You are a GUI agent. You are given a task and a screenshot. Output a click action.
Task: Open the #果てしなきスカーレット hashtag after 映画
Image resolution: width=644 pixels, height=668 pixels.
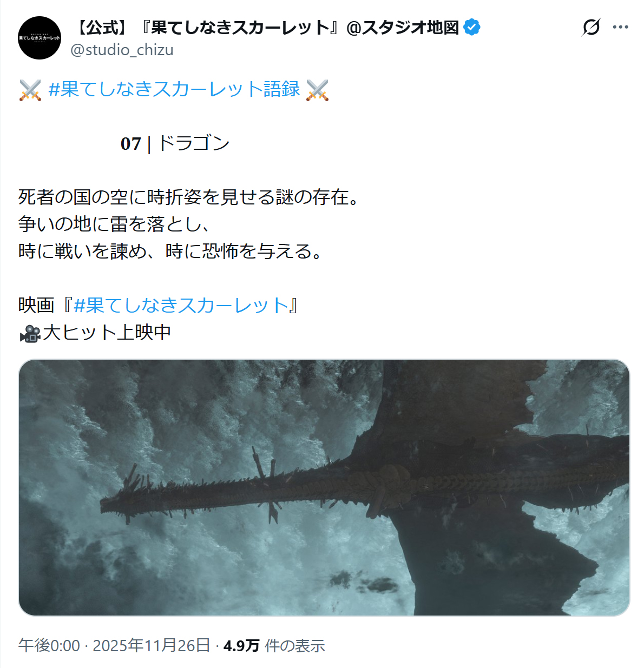(x=181, y=306)
